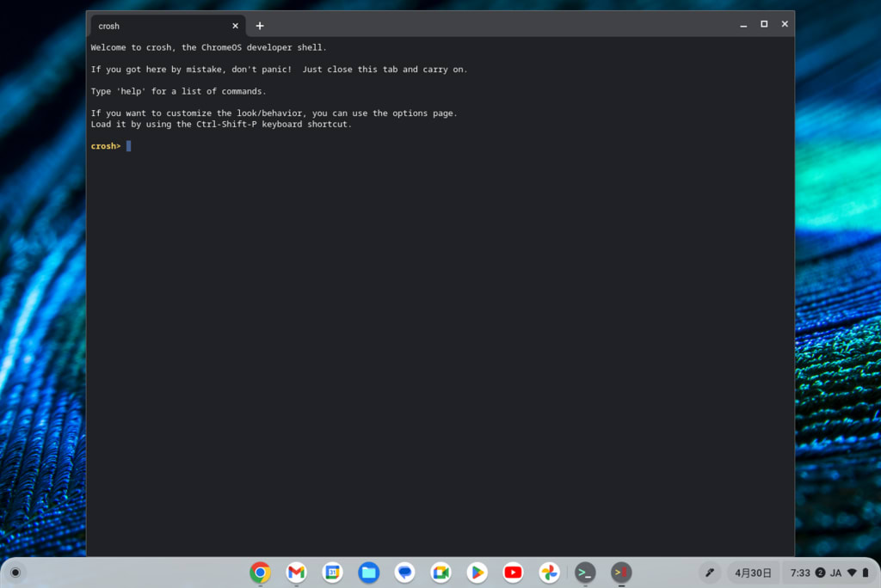Click the 'Welcome to crosh' line
The image size is (881, 588).
tap(208, 48)
